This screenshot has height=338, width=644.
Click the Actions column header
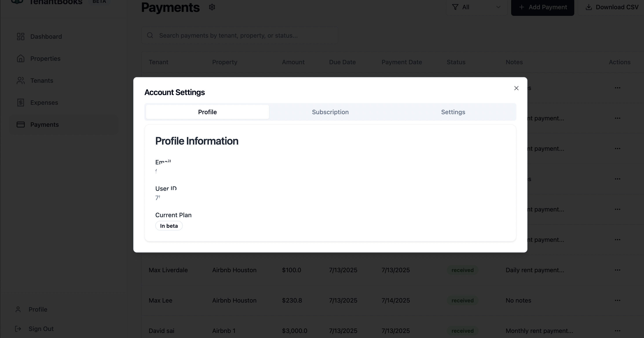[620, 62]
